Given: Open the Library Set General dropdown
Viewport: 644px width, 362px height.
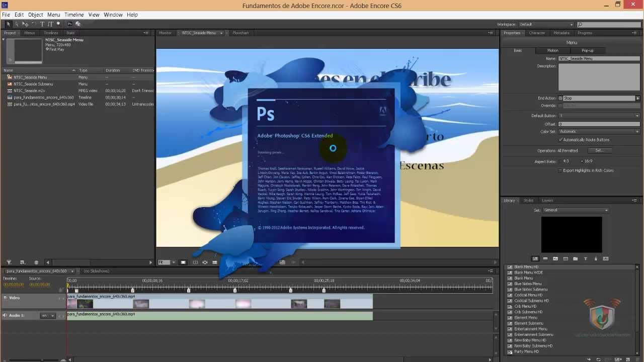Looking at the screenshot, I should pos(576,210).
